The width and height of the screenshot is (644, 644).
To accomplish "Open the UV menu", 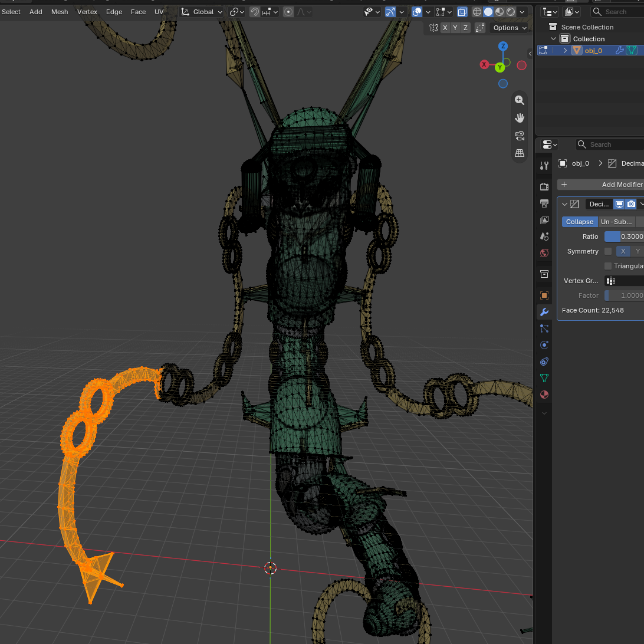I will pos(159,12).
